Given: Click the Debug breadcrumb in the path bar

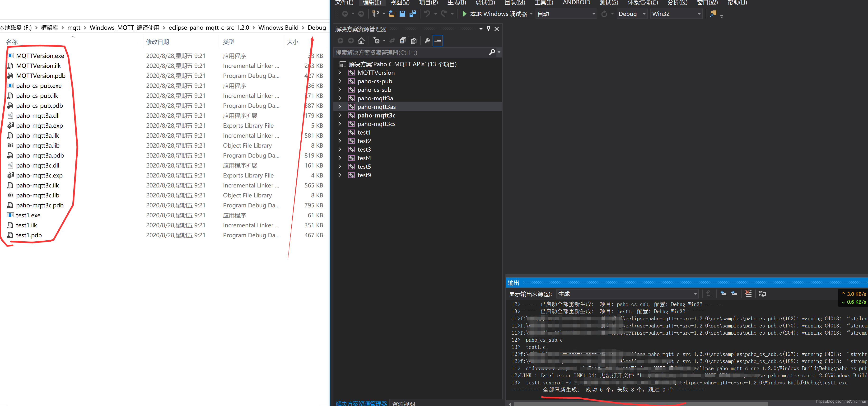Looking at the screenshot, I should (316, 27).
